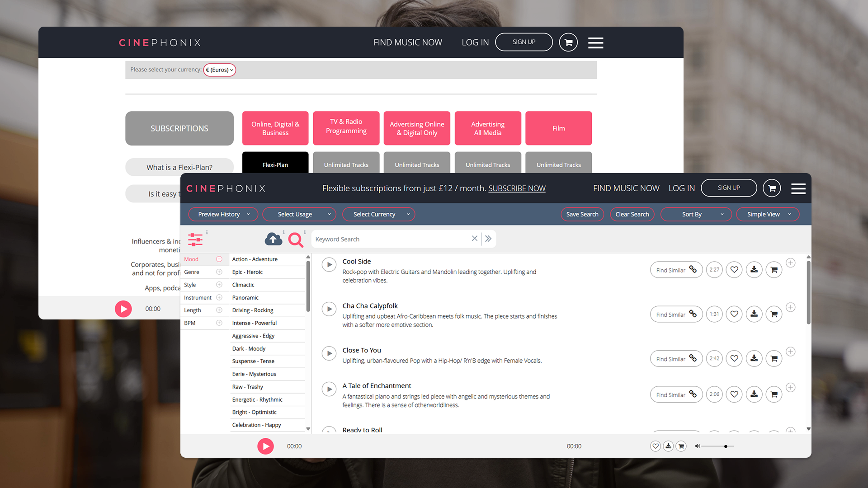868x488 pixels.
Task: Open the hamburger menu in front window
Action: 798,188
